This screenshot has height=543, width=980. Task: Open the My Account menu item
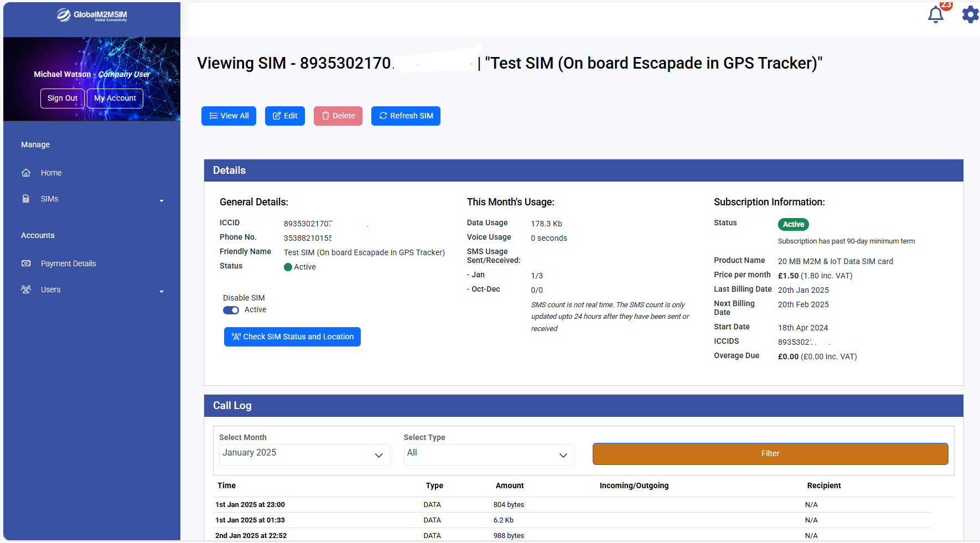point(115,98)
